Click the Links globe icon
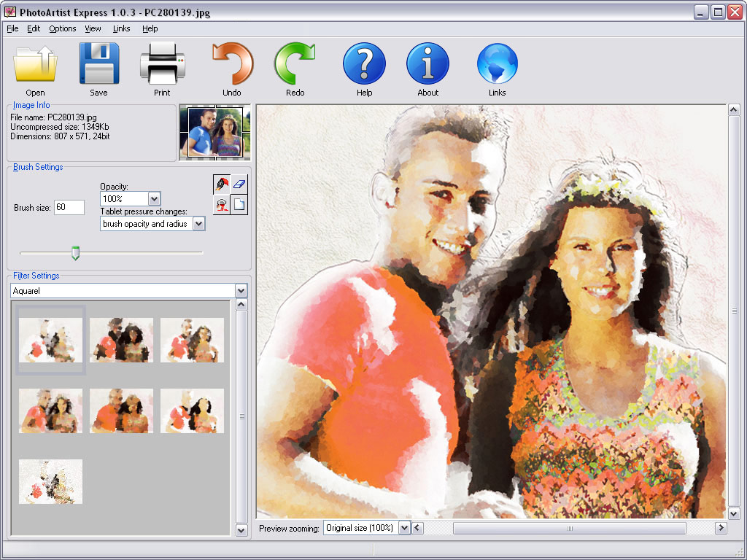Viewport: 747px width, 560px height. coord(497,63)
